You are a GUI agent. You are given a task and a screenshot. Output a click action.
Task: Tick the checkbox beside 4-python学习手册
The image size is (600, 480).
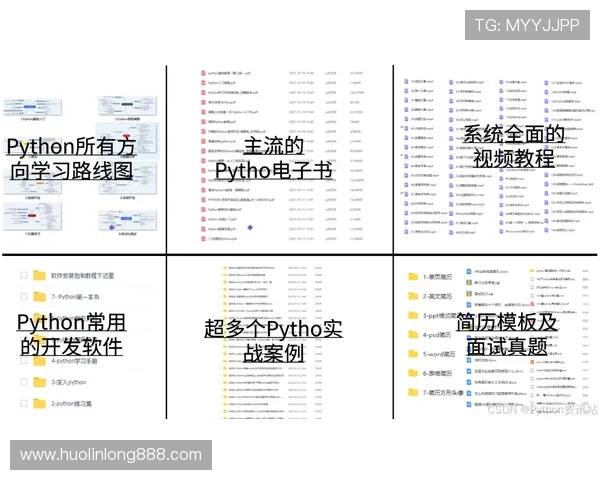pos(24,361)
